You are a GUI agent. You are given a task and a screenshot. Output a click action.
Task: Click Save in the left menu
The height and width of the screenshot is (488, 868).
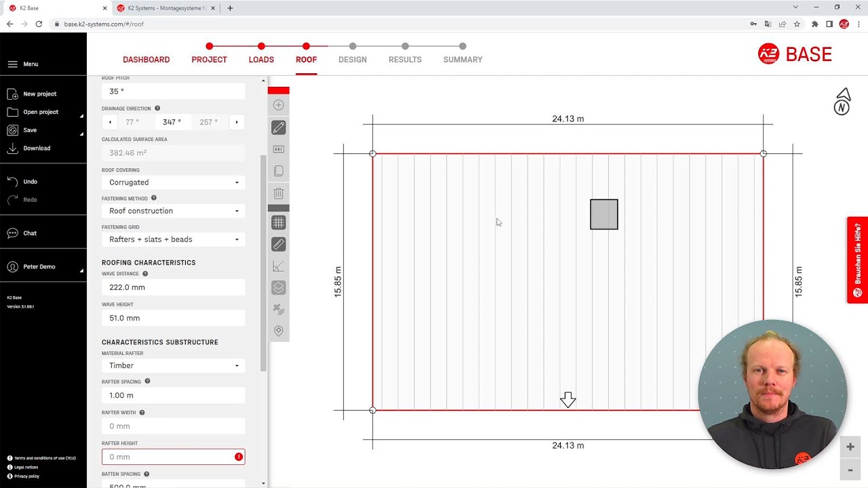point(30,130)
